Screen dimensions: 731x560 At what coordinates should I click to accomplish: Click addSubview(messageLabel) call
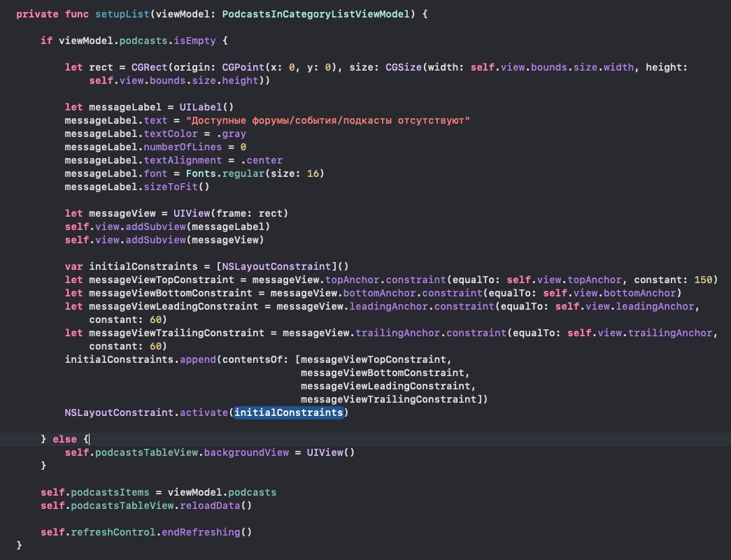[x=198, y=227]
